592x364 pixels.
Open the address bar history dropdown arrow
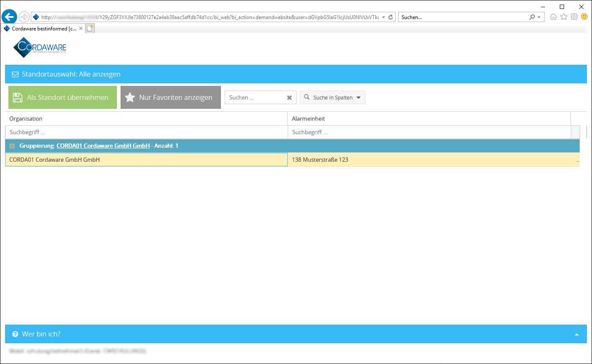pyautogui.click(x=383, y=17)
